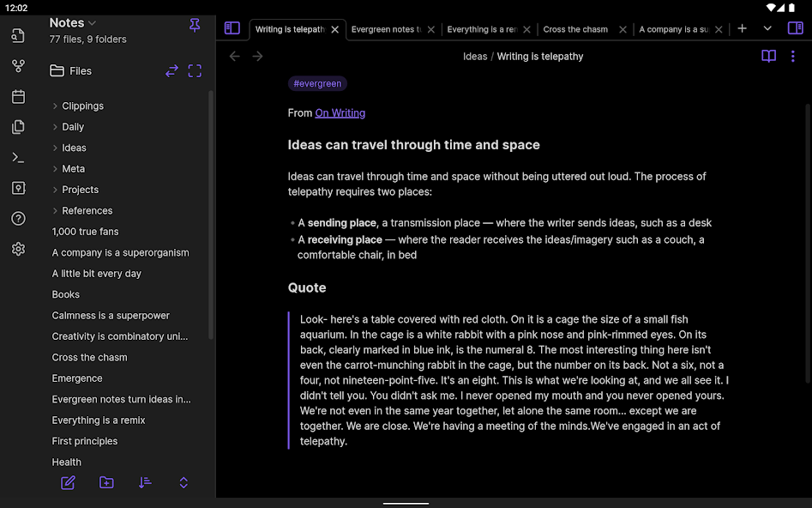The image size is (812, 508).
Task: Open the vault switcher
Action: (18, 188)
